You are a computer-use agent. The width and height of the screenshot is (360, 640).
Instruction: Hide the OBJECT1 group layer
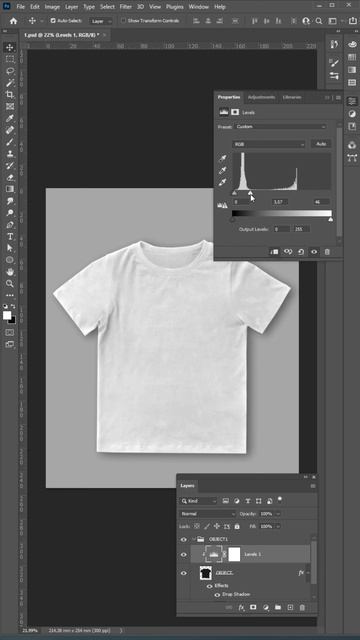click(x=184, y=539)
